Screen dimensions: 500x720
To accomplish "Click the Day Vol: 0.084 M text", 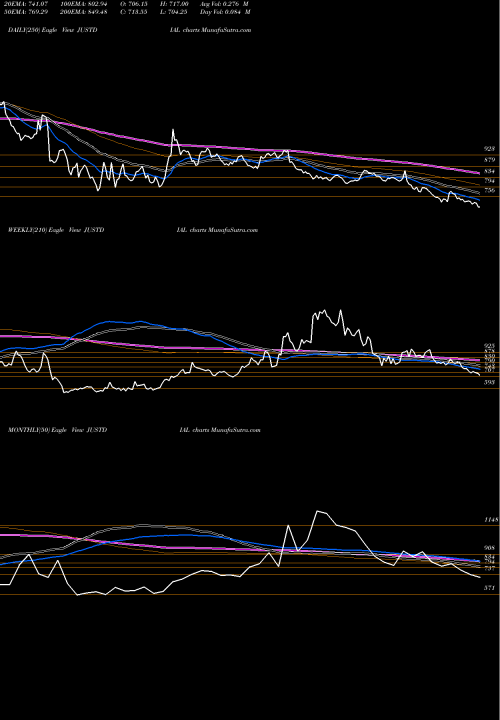I will coord(225,12).
